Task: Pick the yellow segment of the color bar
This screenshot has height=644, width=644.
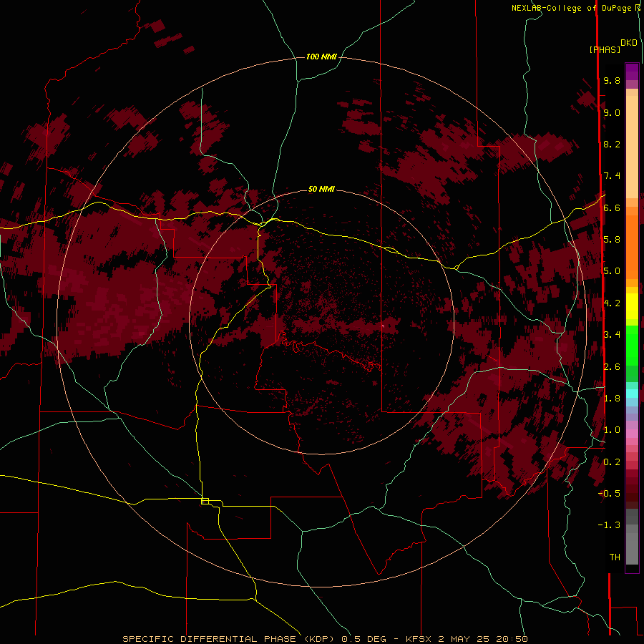Action: (632, 306)
